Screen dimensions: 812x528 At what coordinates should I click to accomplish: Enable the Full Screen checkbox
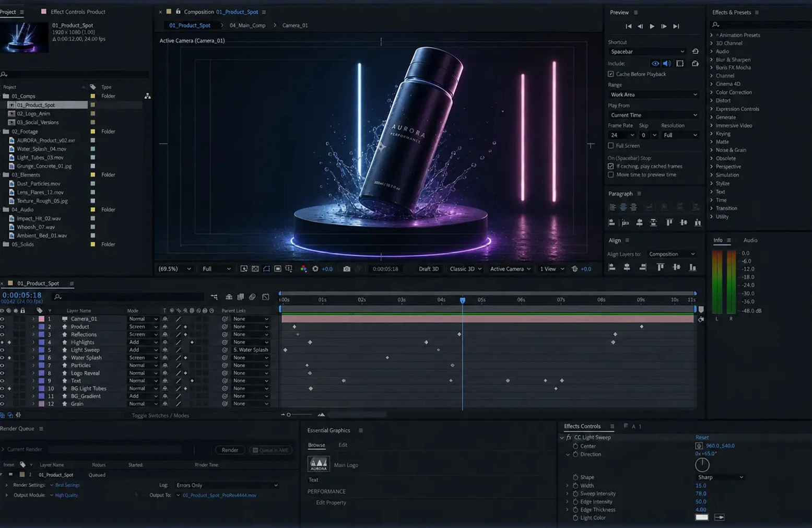point(611,146)
